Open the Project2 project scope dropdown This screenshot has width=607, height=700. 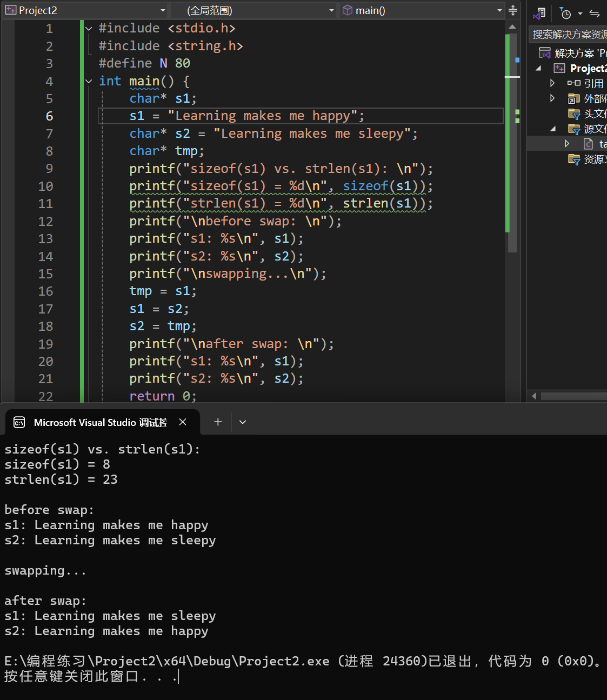coord(163,10)
